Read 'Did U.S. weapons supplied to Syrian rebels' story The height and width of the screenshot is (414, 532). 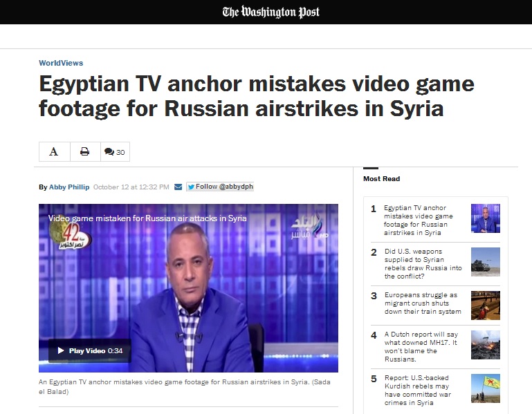point(423,264)
